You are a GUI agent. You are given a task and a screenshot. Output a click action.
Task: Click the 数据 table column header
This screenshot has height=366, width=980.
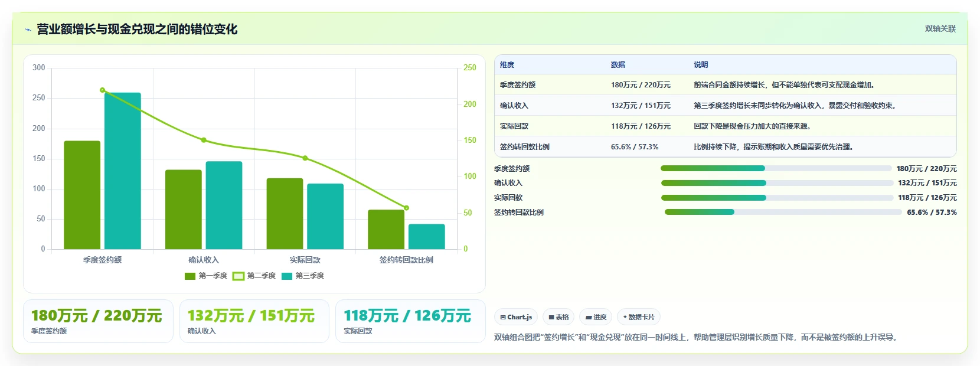618,65
